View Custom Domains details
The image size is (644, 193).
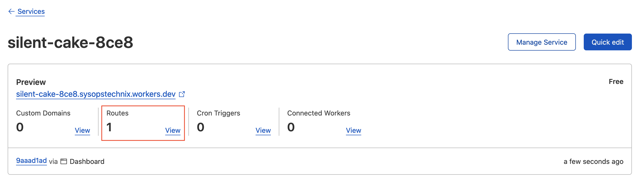pyautogui.click(x=82, y=130)
